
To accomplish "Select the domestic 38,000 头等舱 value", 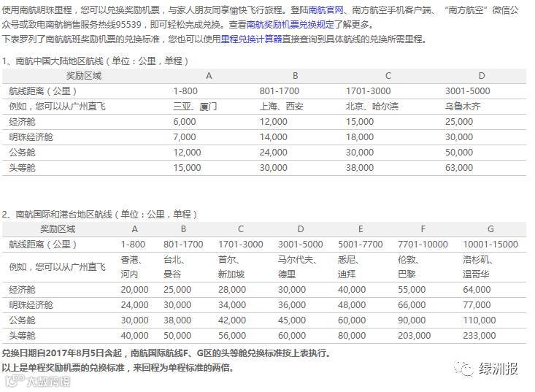I will click(360, 168).
